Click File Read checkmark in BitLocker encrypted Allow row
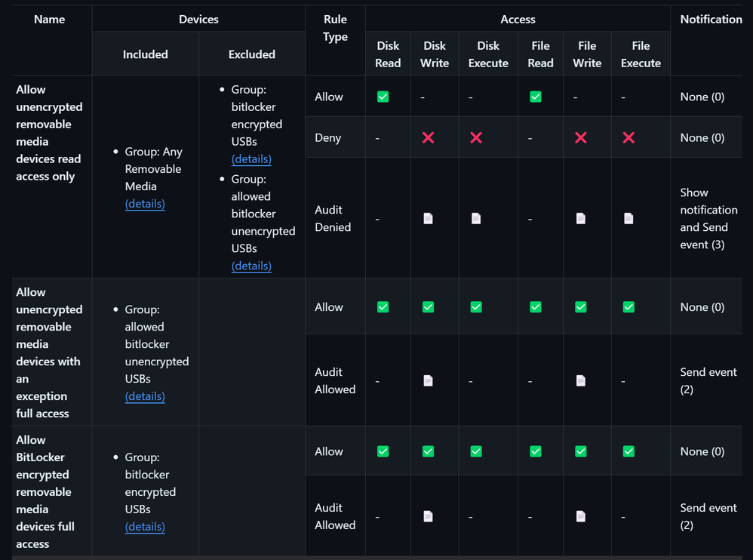Screen dimensions: 753x560 click(x=536, y=451)
